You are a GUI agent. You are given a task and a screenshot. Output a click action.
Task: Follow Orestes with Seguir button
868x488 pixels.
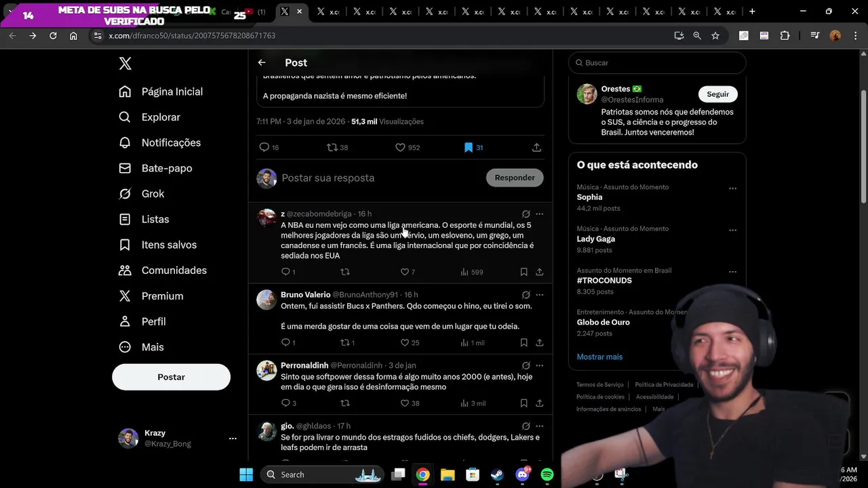(x=717, y=94)
